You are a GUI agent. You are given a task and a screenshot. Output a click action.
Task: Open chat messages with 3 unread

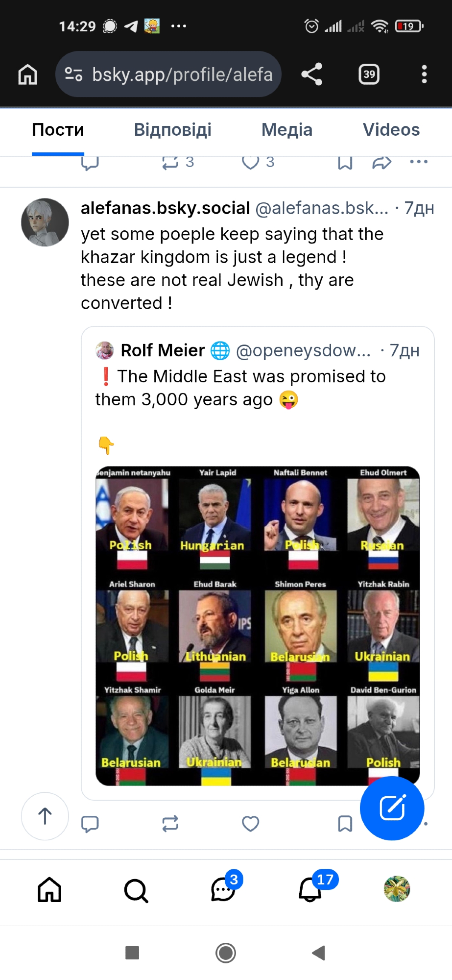pos(223,890)
